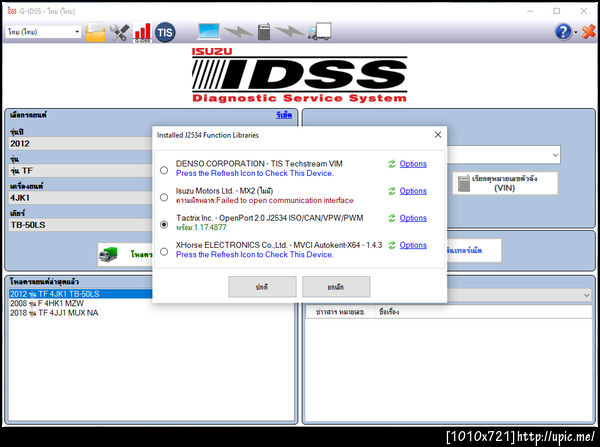Screen dimensions: 600x447
Task: Select recent vehicle 2018 TF 4JJ1 MUX NA
Action: pyautogui.click(x=54, y=313)
